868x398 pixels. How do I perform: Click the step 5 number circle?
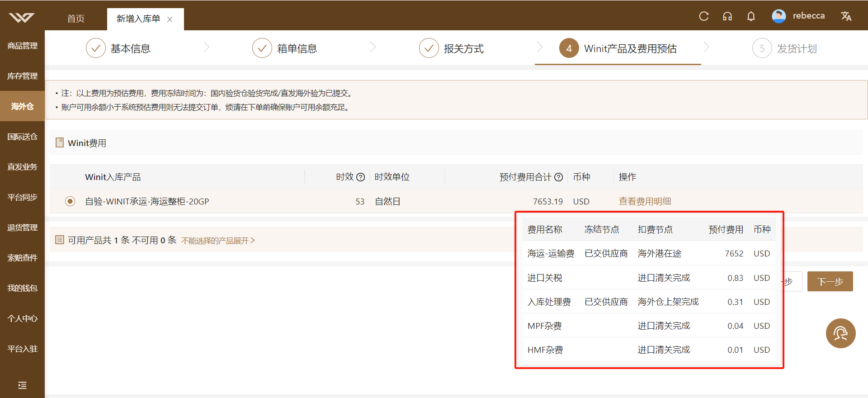[762, 48]
